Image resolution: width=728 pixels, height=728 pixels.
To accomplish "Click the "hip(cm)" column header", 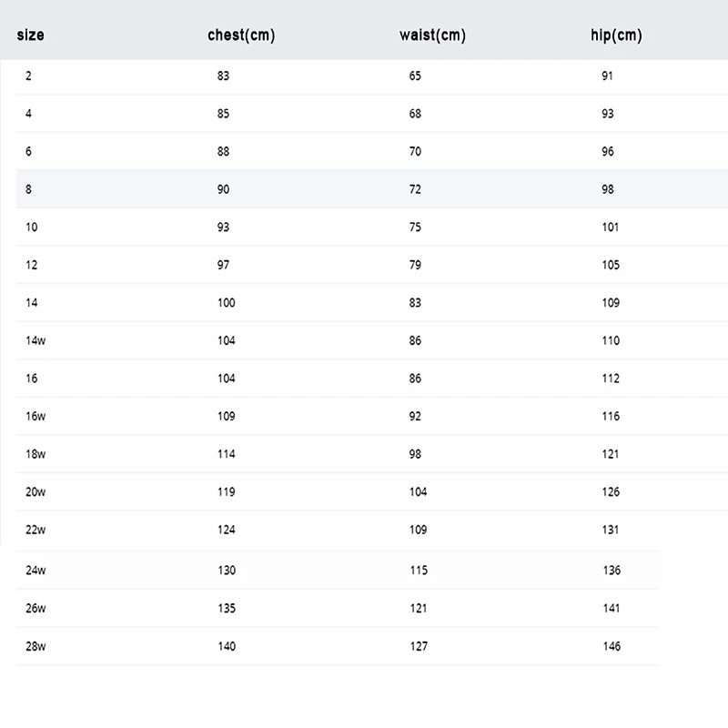I will pyautogui.click(x=616, y=35).
